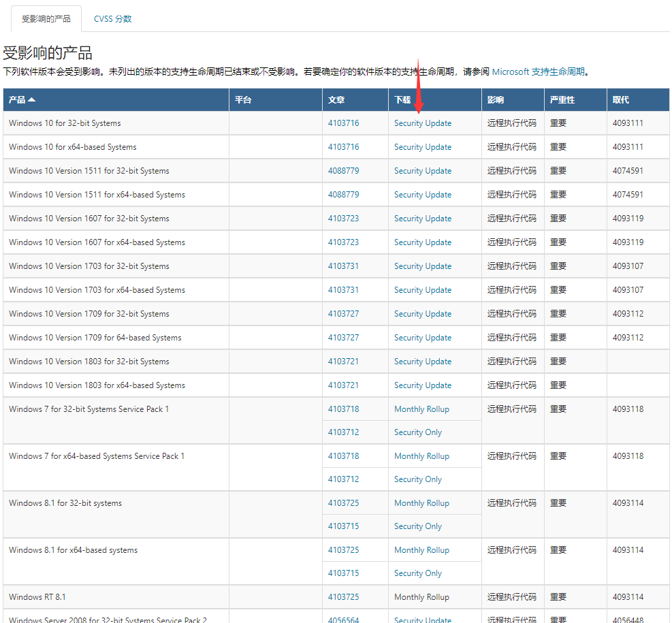
Task: Download Security Update for Windows 10 32-bit Systems
Action: (423, 123)
